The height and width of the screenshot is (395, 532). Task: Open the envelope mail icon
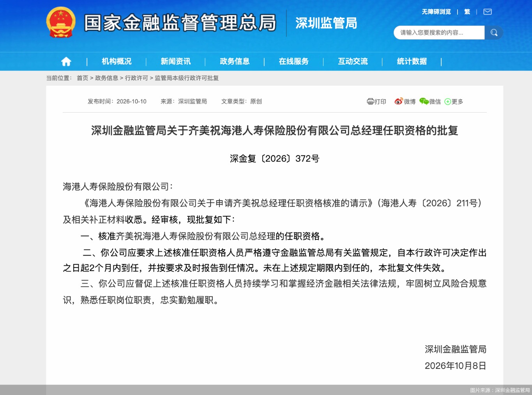(488, 12)
